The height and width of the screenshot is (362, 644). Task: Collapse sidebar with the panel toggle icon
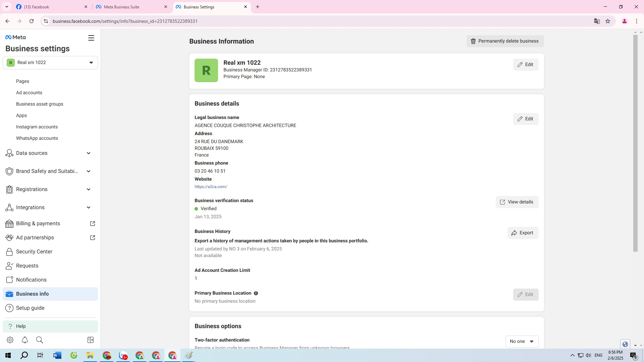pyautogui.click(x=91, y=340)
